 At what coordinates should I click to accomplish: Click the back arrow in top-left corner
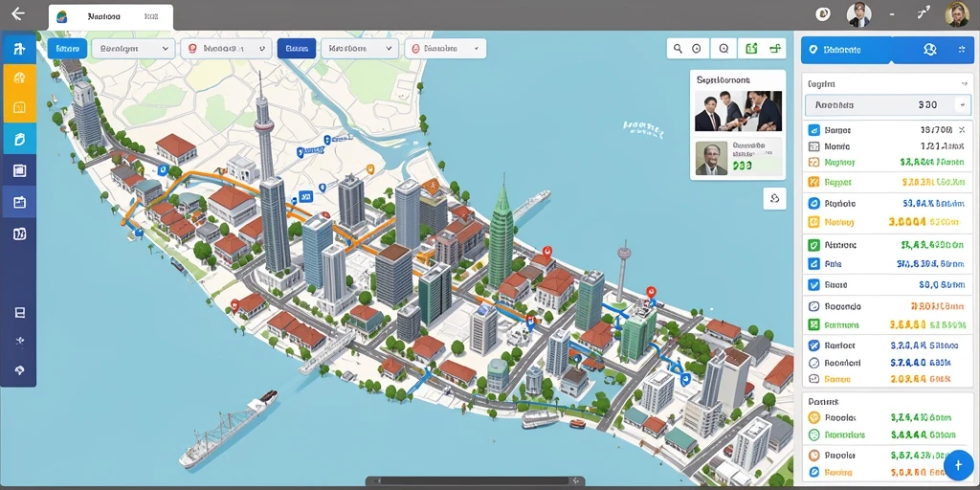point(18,13)
